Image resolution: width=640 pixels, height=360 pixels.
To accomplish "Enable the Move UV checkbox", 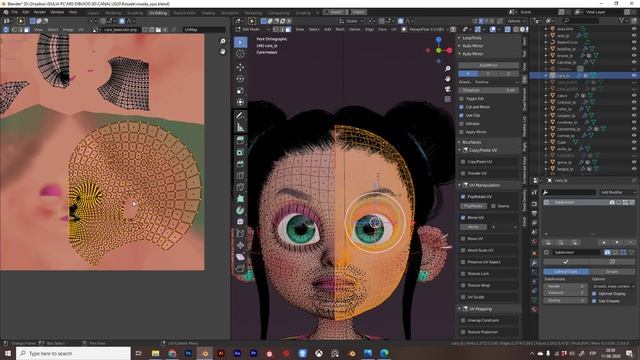I will tap(463, 238).
